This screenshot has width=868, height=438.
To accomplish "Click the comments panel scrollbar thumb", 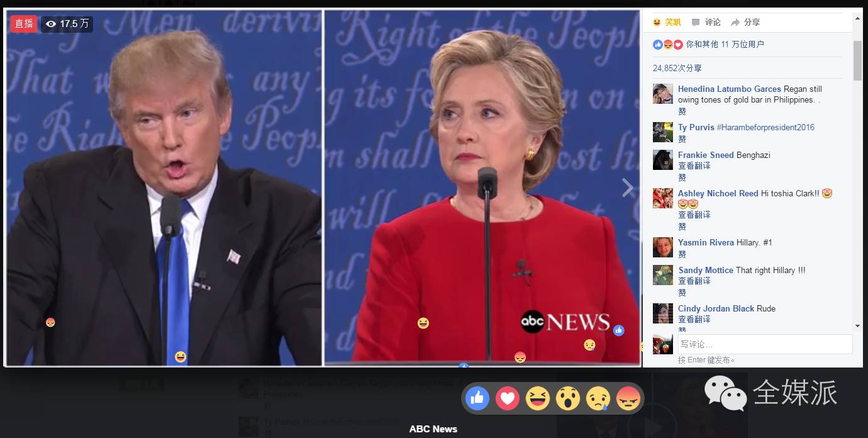I will tap(857, 60).
